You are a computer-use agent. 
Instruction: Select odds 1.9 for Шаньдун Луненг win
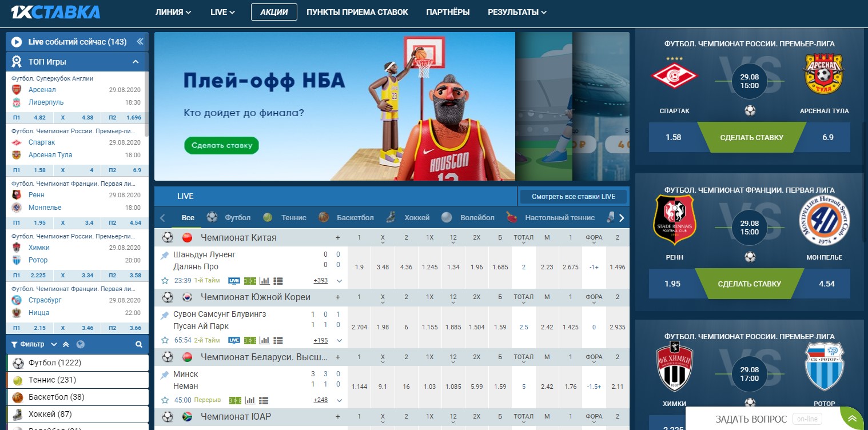[359, 267]
